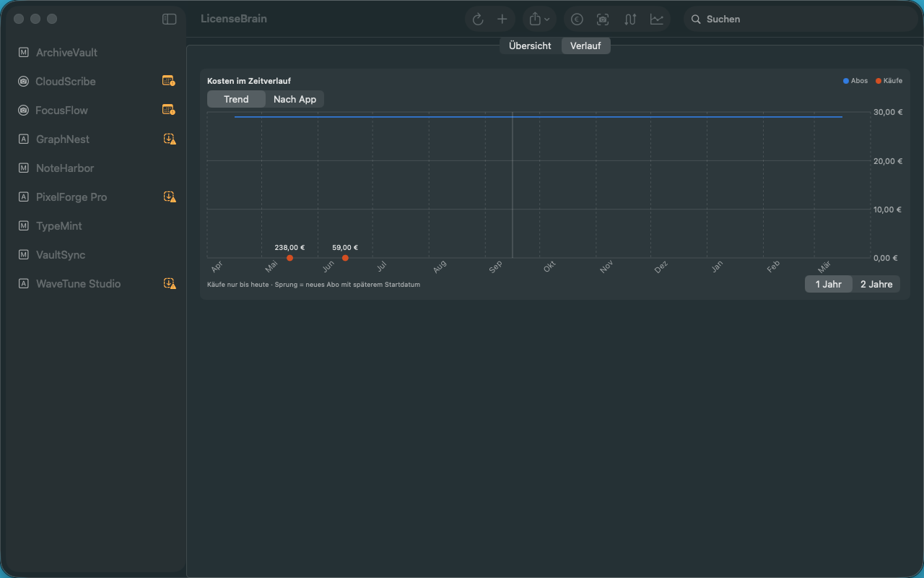Click WaveTune Studio's update warning icon

[x=170, y=283]
